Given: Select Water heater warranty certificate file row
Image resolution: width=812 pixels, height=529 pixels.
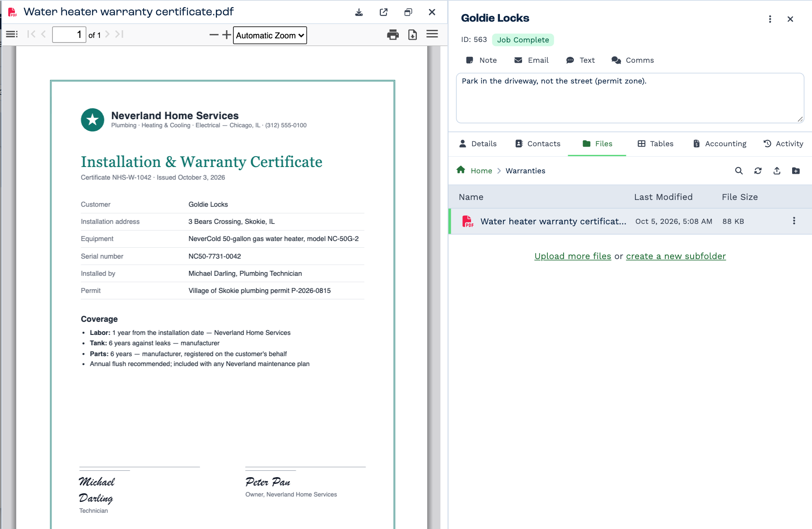Looking at the screenshot, I should pos(630,221).
